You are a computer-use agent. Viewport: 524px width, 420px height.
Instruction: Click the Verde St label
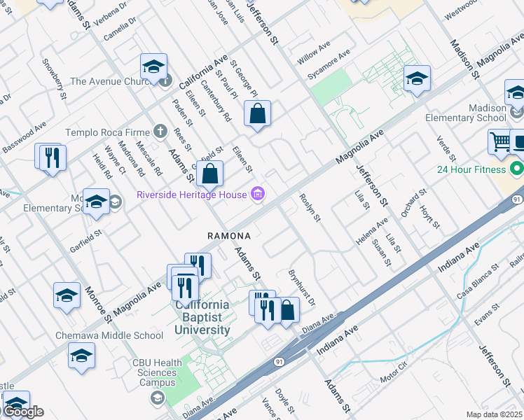pyautogui.click(x=446, y=148)
